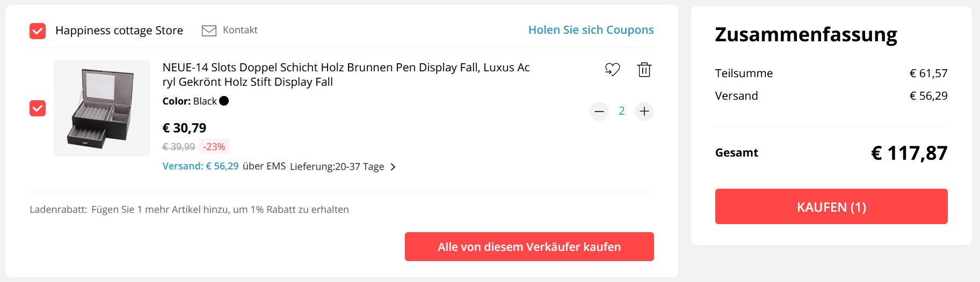This screenshot has width=980, height=282.
Task: Open Happiness cottage Store name link
Action: click(x=119, y=31)
